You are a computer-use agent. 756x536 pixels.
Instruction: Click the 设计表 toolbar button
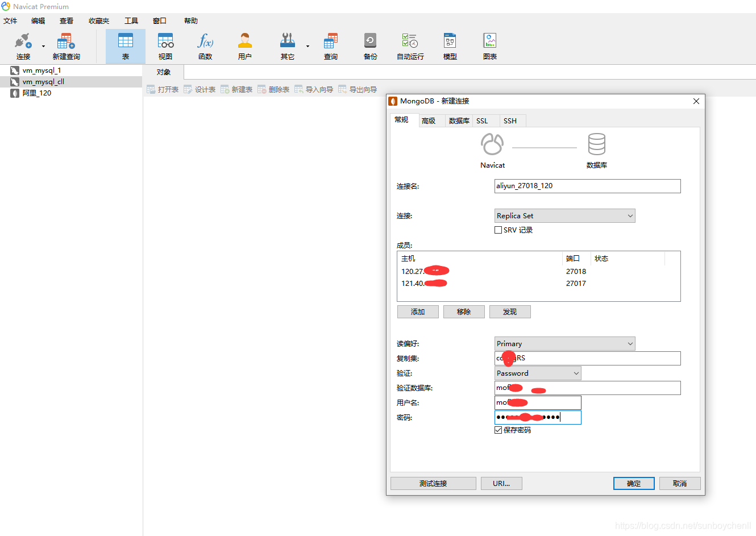click(200, 89)
